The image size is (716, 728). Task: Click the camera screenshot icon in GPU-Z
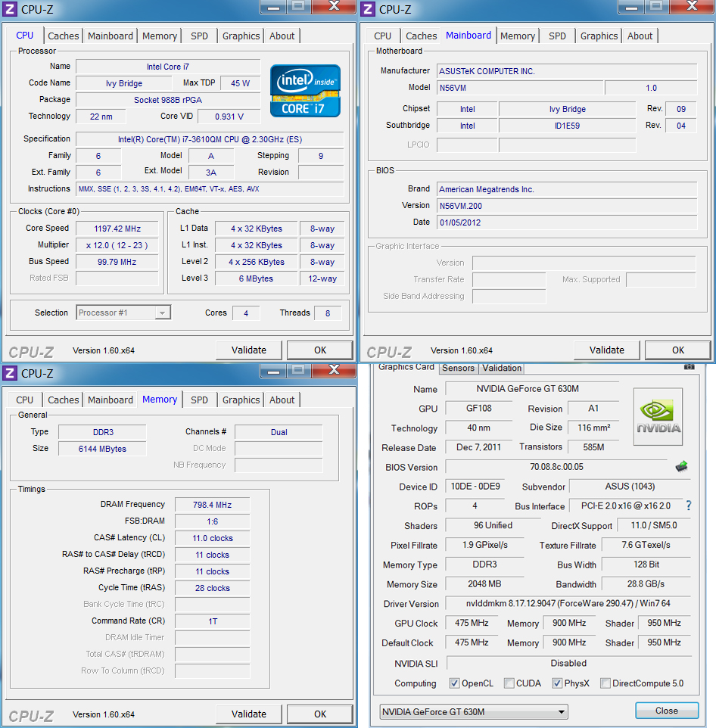[x=689, y=367]
